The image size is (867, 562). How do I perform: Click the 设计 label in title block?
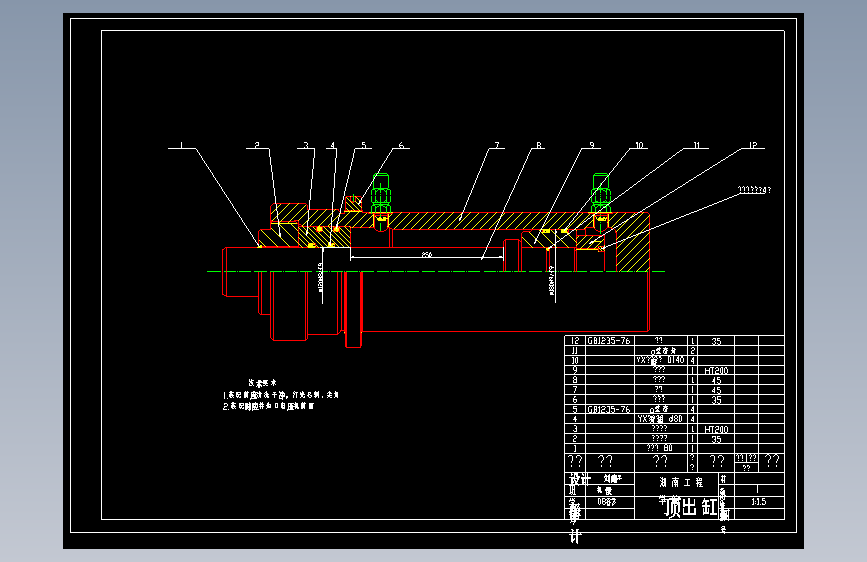tap(580, 479)
